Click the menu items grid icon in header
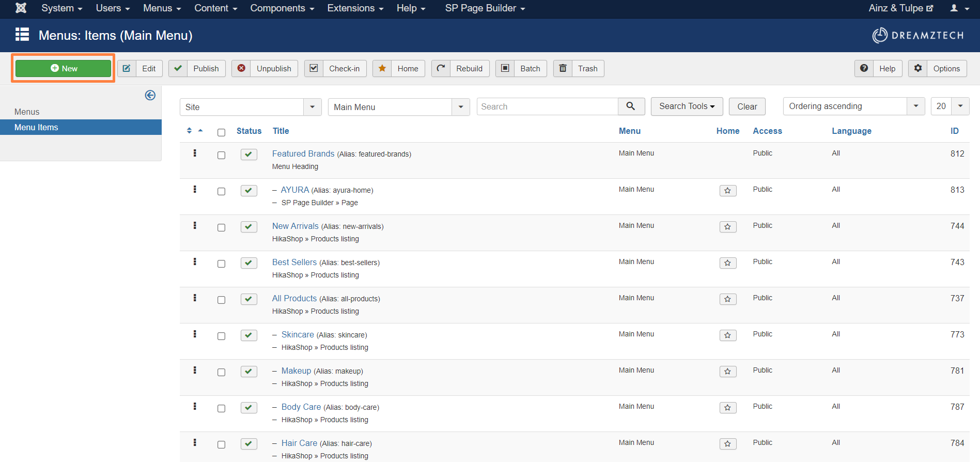Screen dimensions: 980x462 click(x=22, y=35)
